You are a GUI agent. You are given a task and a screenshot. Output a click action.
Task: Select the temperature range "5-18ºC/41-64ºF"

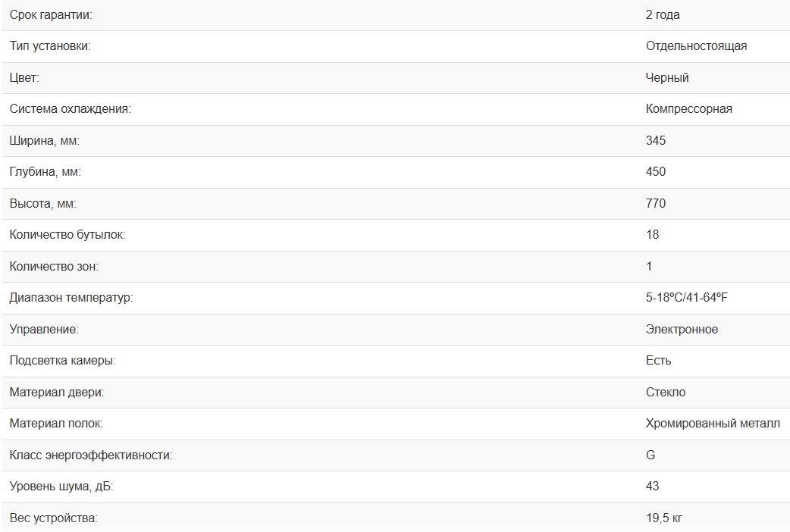(686, 298)
